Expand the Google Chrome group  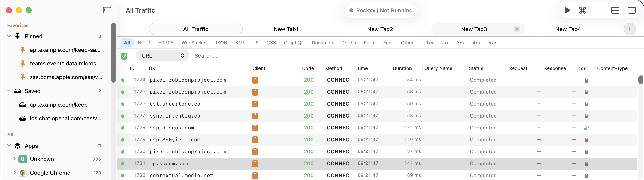coord(14,173)
